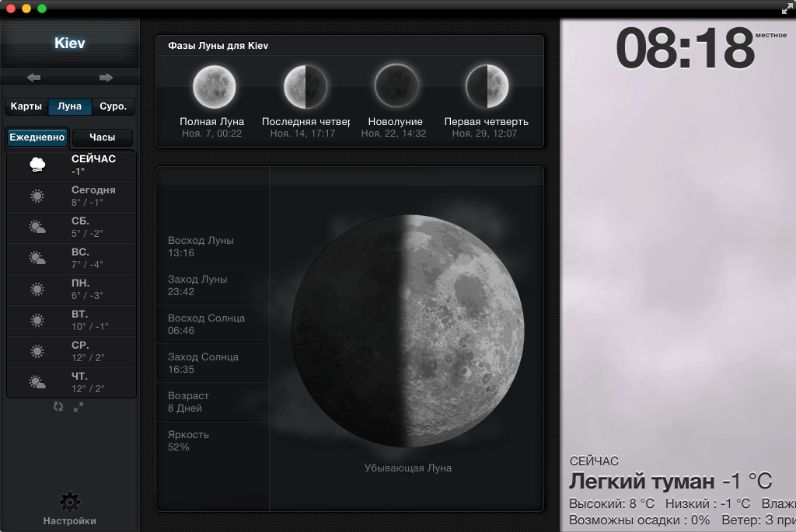The image size is (796, 532).
Task: Click the sun icon for ВТ.
Action: (x=37, y=320)
